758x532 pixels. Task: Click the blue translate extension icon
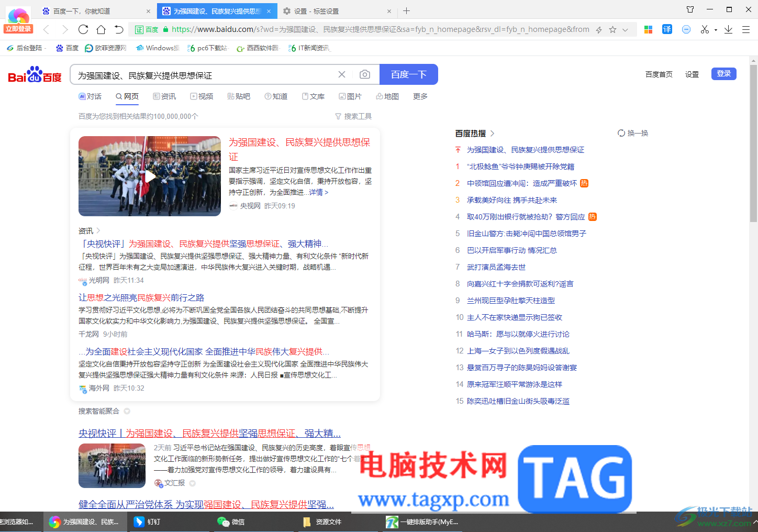[667, 29]
